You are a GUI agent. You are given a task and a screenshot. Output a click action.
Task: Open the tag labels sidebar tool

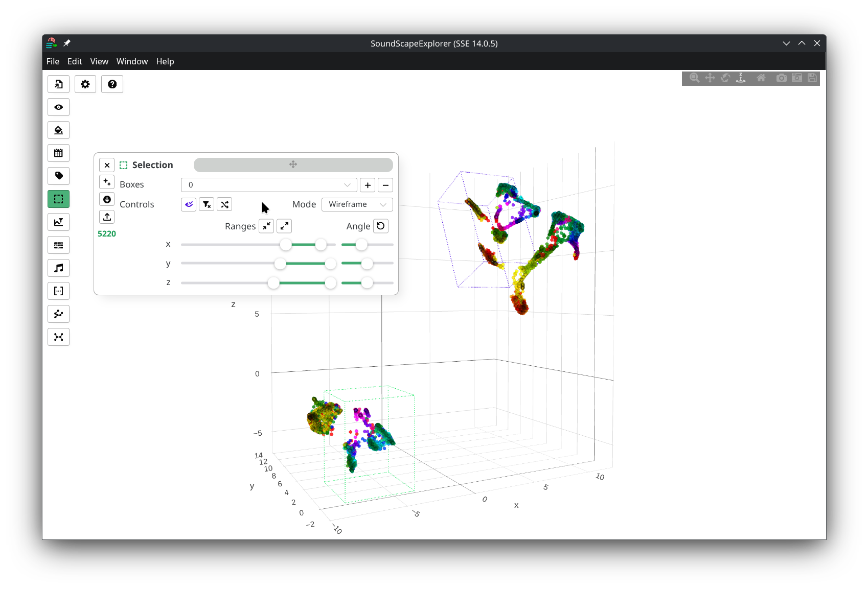(59, 176)
